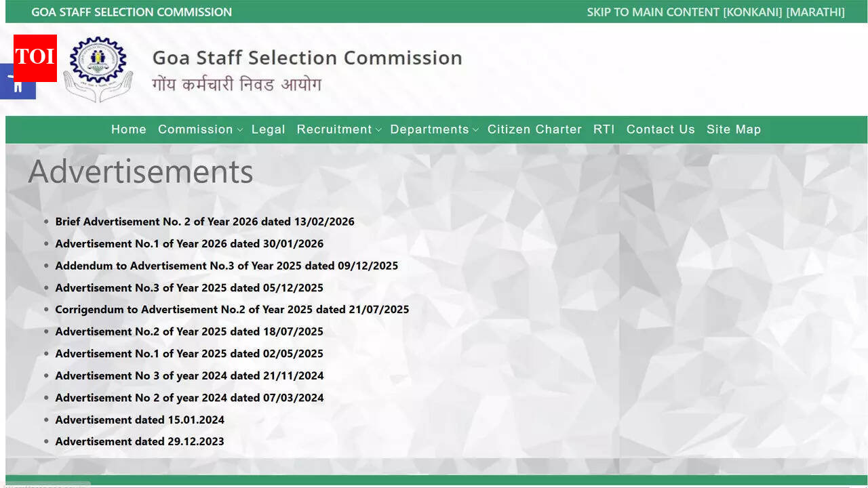Click the TOI logo icon

pyautogui.click(x=35, y=58)
